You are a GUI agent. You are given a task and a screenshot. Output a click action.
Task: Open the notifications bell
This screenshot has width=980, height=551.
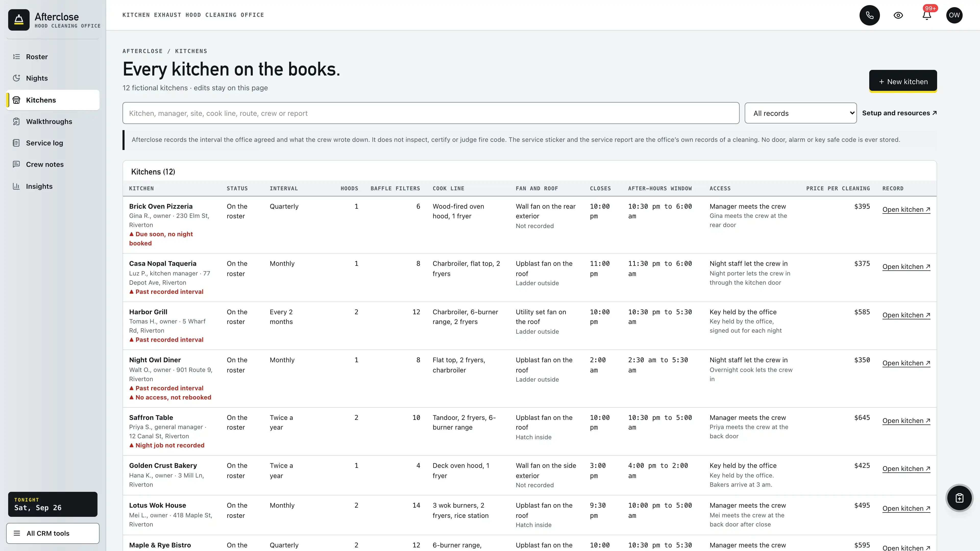coord(927,15)
